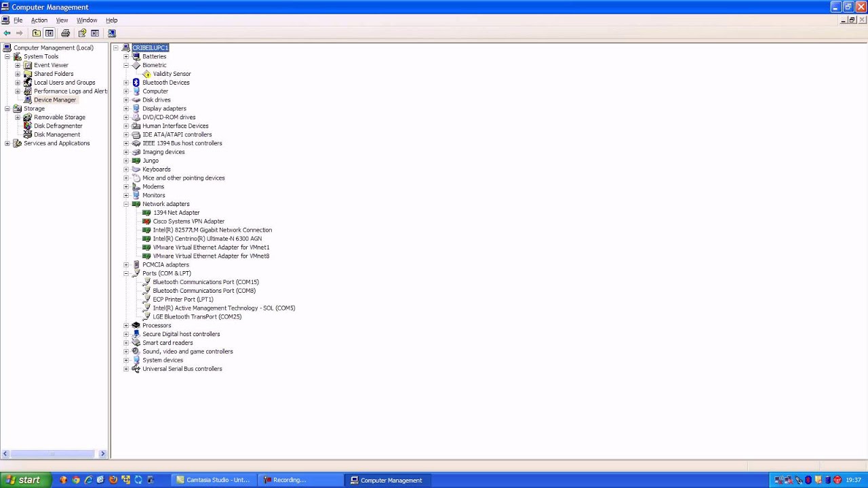Collapse the Network adapters node
This screenshot has height=488, width=868.
(x=126, y=204)
